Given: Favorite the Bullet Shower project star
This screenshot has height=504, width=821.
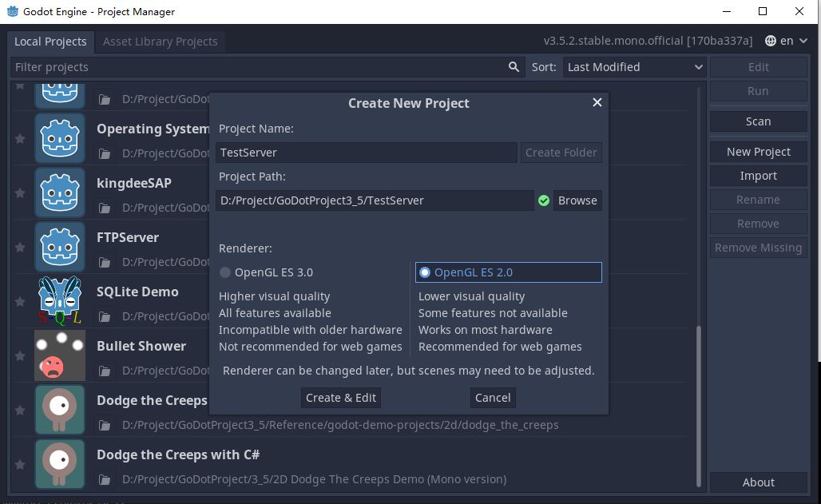Looking at the screenshot, I should pos(20,355).
